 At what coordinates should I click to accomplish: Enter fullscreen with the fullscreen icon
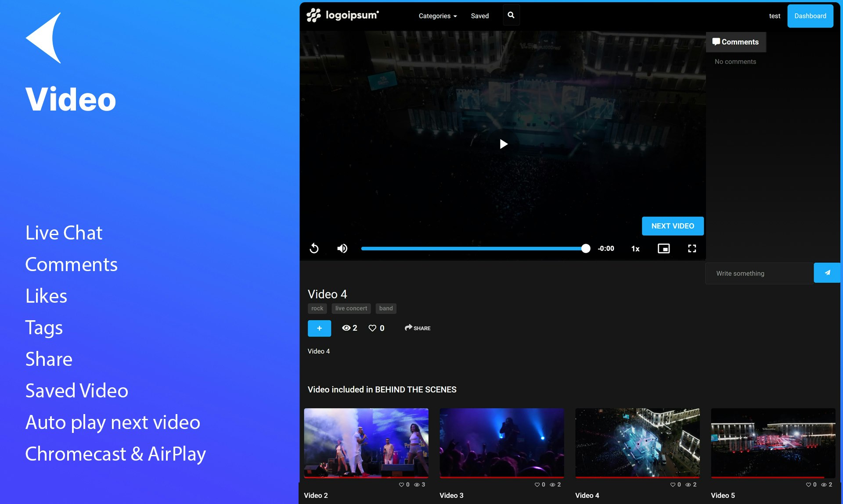[692, 249]
